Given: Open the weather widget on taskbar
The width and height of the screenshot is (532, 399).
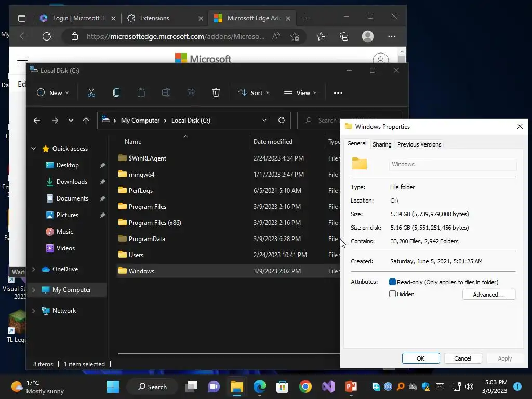Looking at the screenshot, I should click(37, 387).
